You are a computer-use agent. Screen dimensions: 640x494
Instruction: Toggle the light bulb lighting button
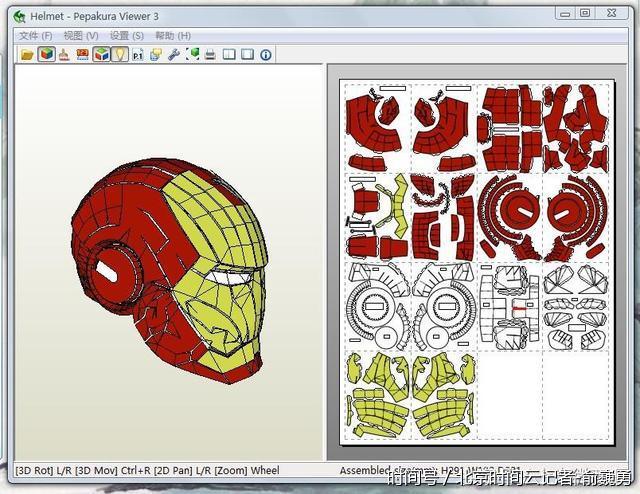click(120, 54)
